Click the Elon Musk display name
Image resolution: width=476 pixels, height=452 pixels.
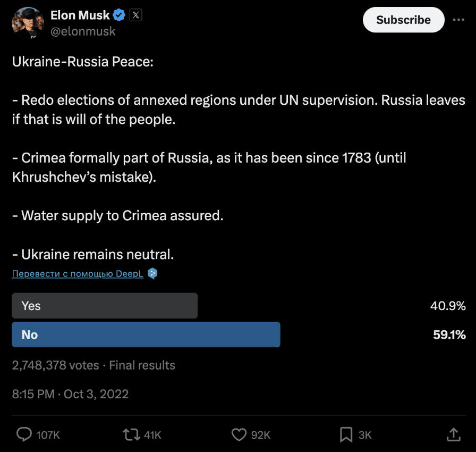(x=80, y=15)
